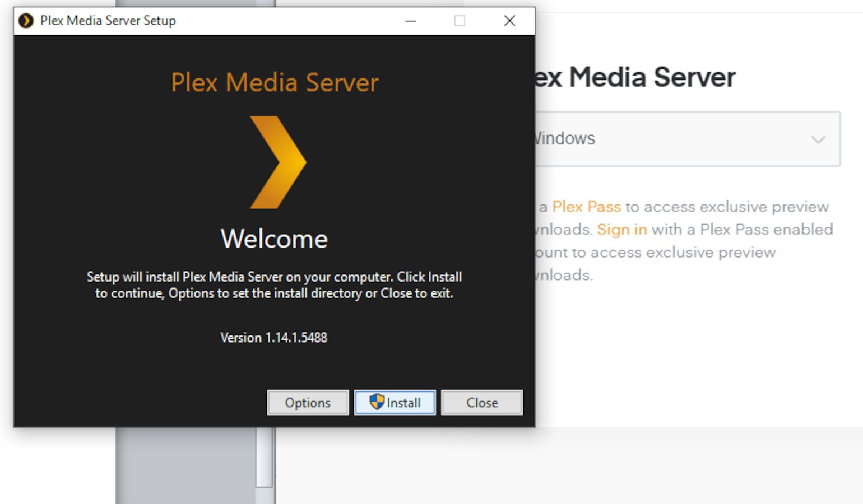Viewport: 863px width, 504px height.
Task: Click the Plex icon in the title bar
Action: point(26,21)
